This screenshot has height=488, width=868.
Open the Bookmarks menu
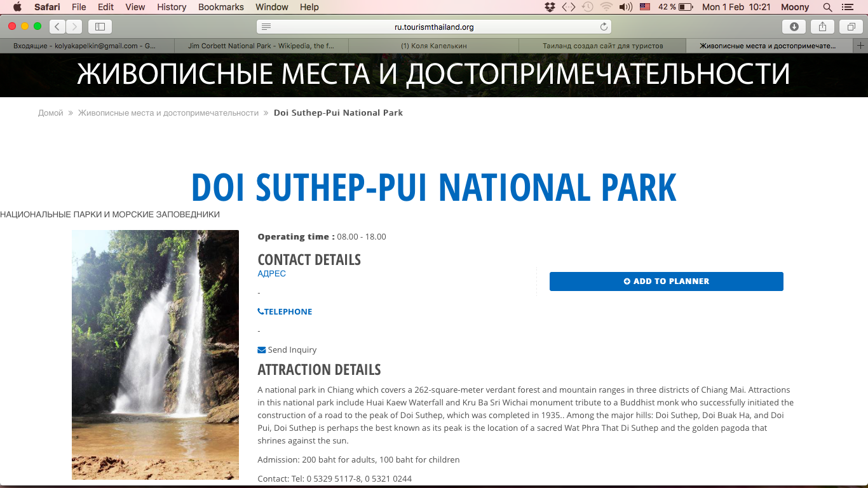click(220, 7)
